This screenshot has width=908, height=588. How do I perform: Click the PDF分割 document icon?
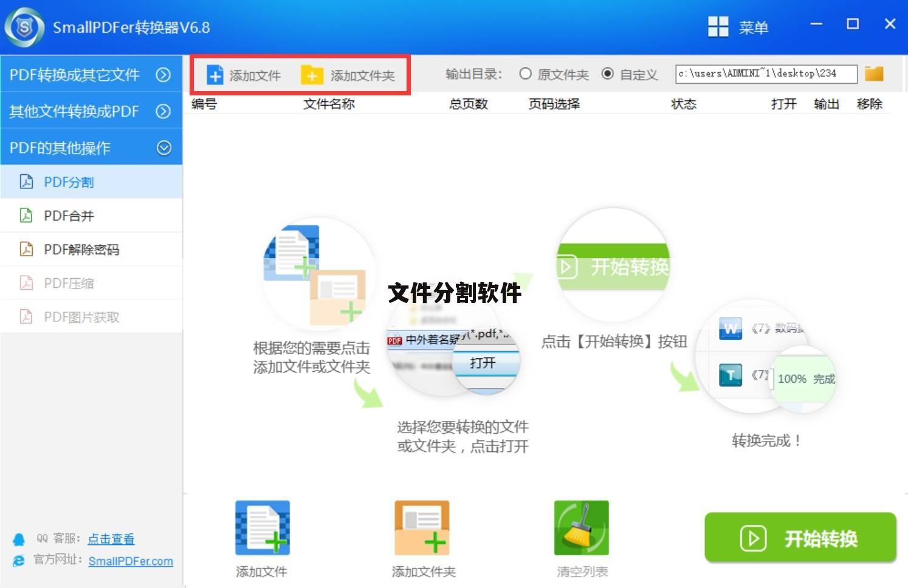(26, 182)
